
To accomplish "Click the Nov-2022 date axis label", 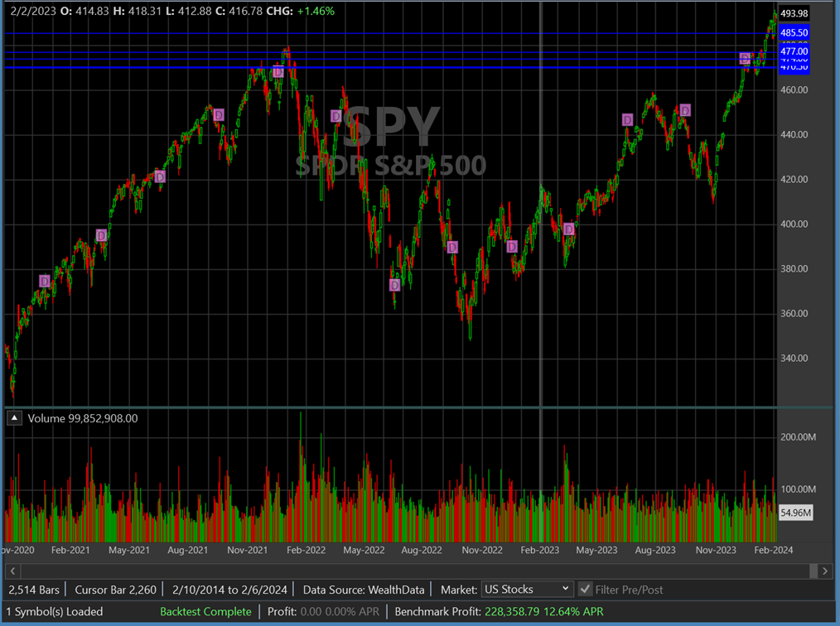I will pos(482,550).
